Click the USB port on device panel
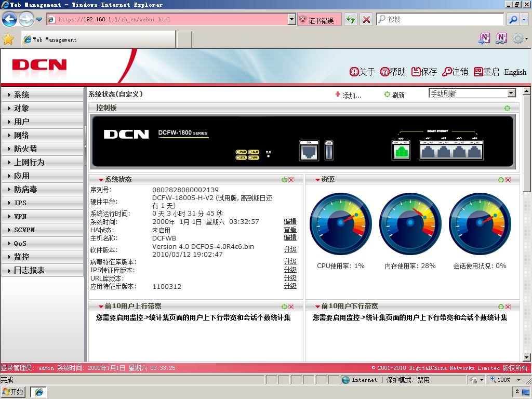Viewport: 532px width, 399px height. tap(328, 150)
